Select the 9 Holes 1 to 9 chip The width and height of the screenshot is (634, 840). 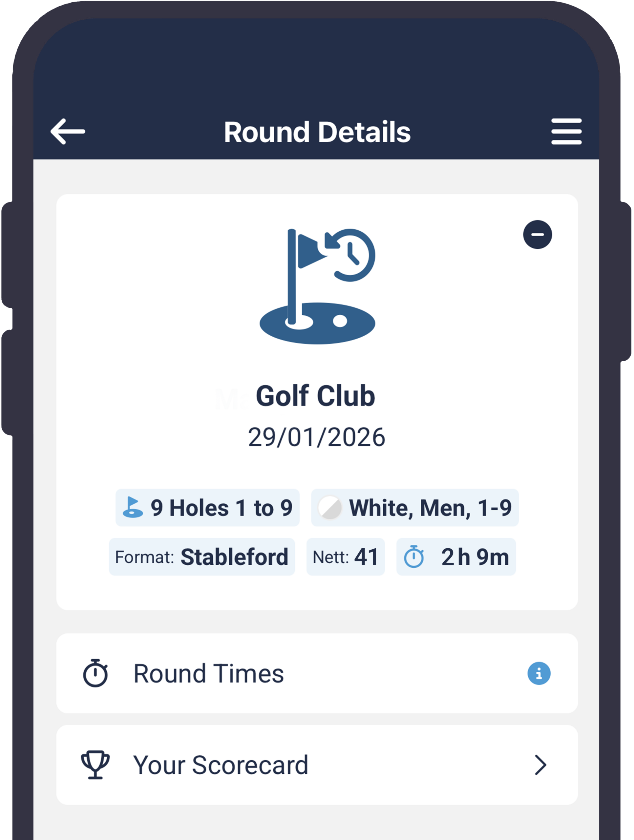[x=207, y=508]
